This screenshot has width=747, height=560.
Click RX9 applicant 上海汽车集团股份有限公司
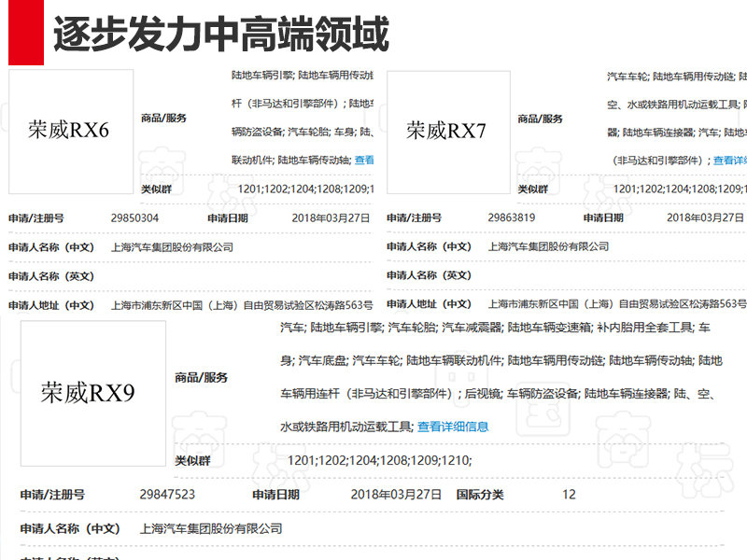(x=211, y=528)
